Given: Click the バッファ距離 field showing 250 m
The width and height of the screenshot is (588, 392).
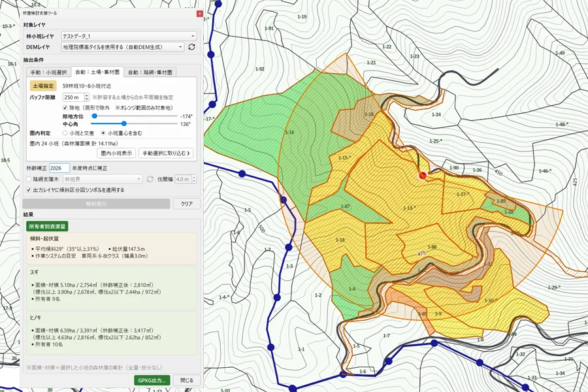Looking at the screenshot, I should point(73,97).
